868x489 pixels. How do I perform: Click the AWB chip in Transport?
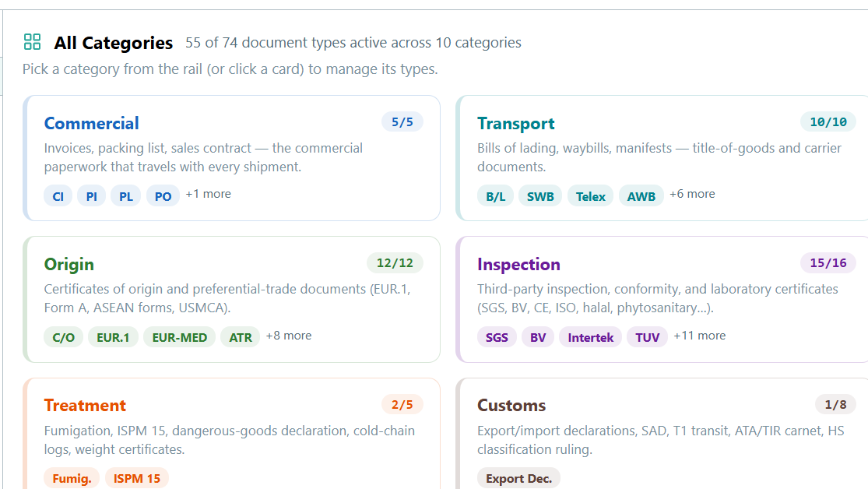click(x=641, y=196)
